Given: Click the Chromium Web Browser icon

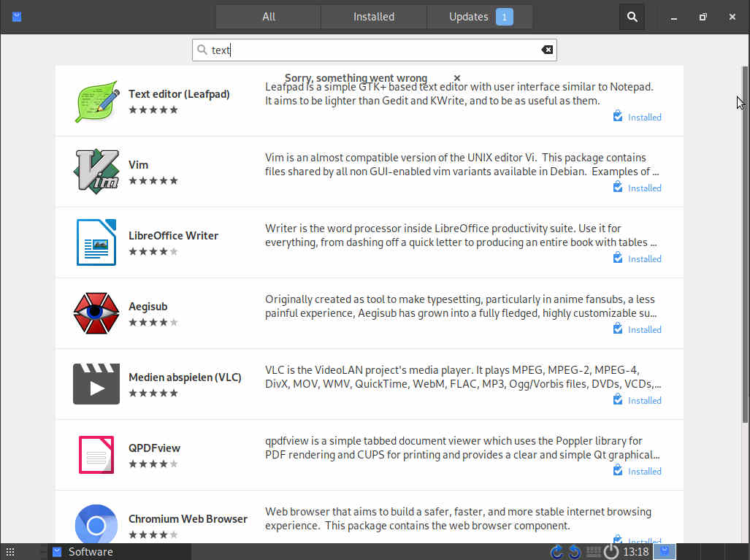Looking at the screenshot, I should (x=96, y=524).
